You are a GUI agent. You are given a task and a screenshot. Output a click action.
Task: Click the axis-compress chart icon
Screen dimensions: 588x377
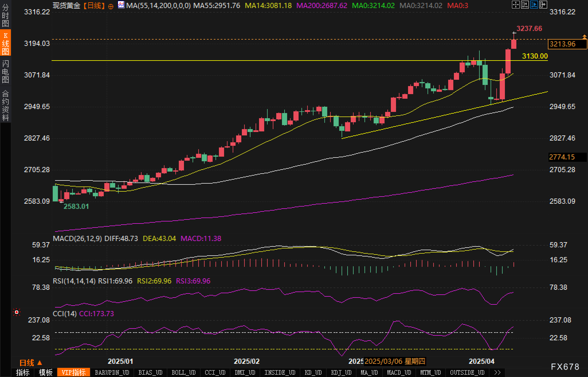coord(525,5)
